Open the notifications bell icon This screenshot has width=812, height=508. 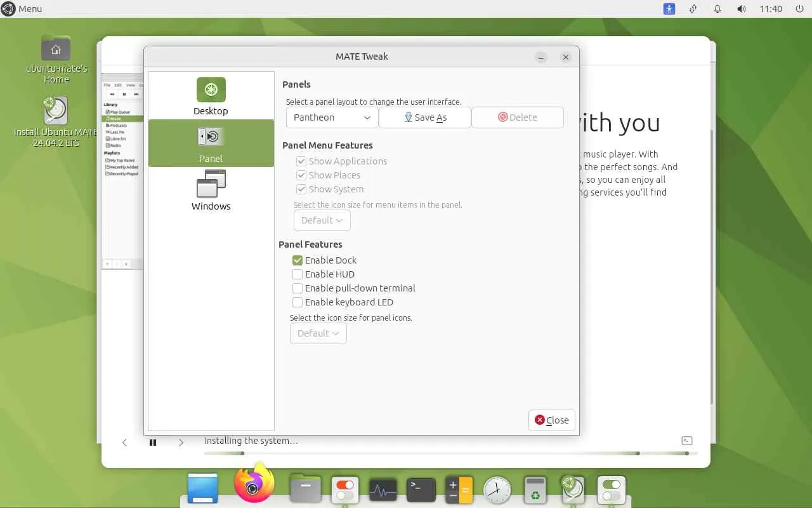click(717, 9)
